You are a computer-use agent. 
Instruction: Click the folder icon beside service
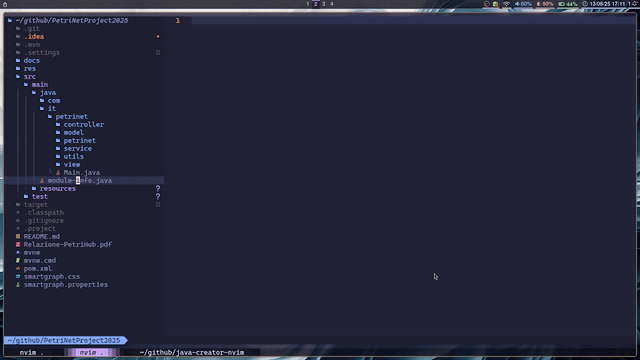(x=58, y=149)
